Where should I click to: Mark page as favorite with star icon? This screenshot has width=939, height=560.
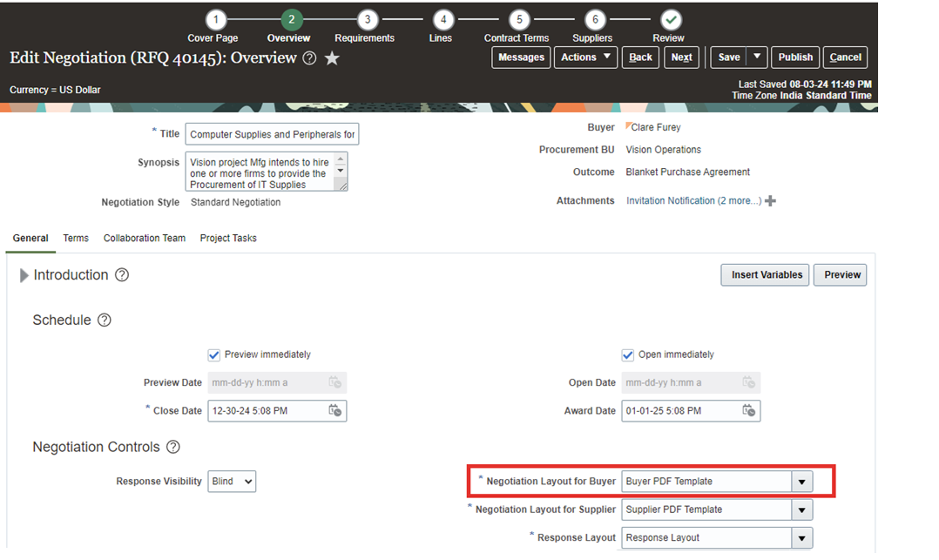tap(332, 58)
